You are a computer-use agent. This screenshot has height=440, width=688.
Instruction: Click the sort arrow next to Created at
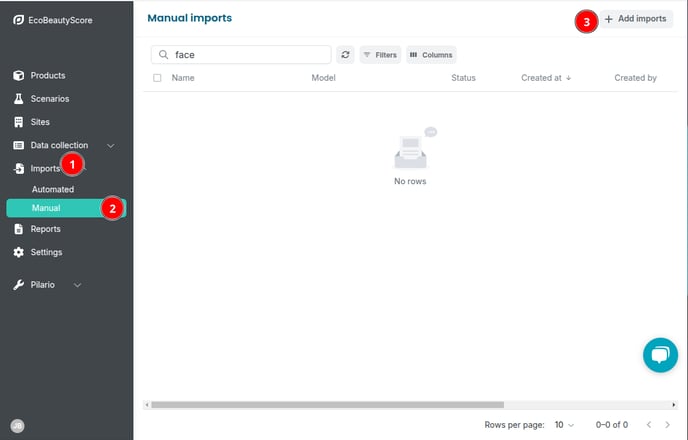point(569,78)
